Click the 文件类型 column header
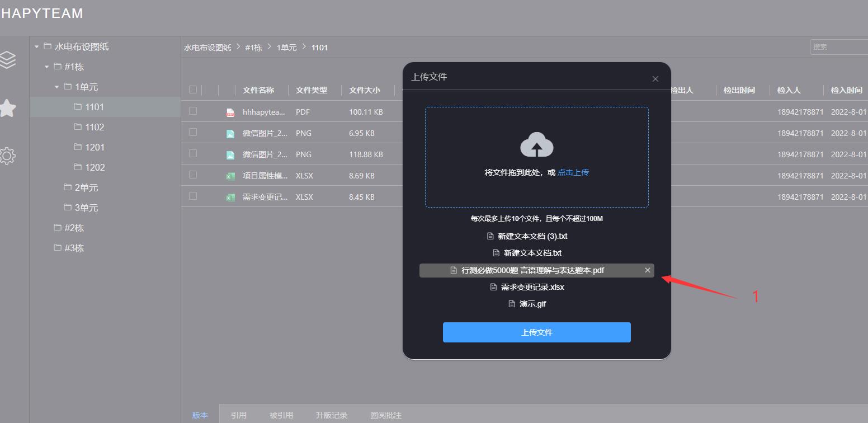Image resolution: width=868 pixels, height=423 pixels. (x=312, y=90)
